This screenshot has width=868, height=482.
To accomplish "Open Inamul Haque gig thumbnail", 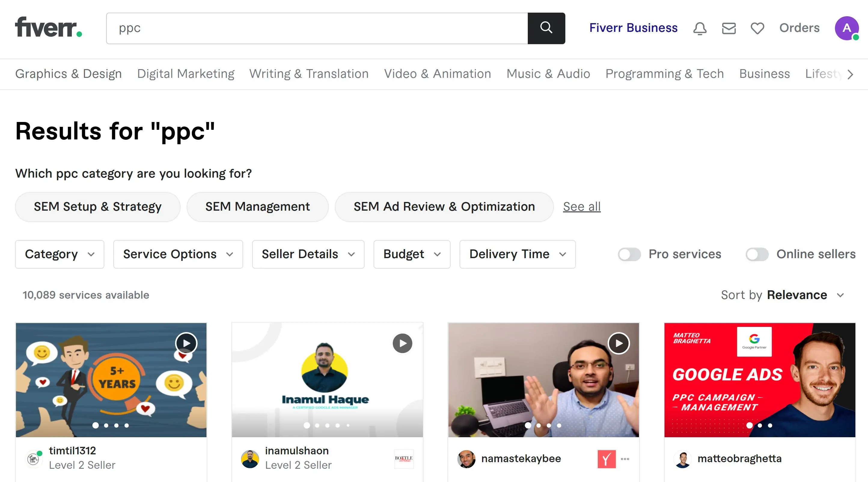I will point(327,380).
